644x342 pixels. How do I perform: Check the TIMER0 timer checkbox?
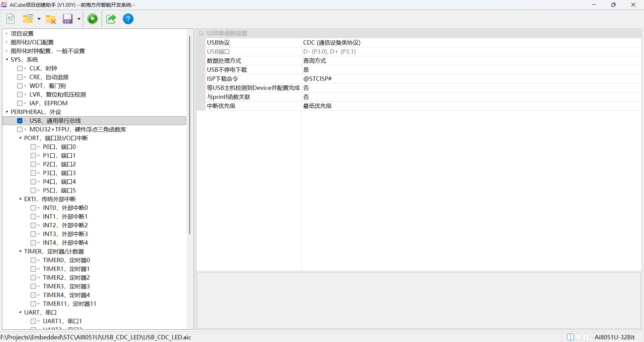pos(34,260)
